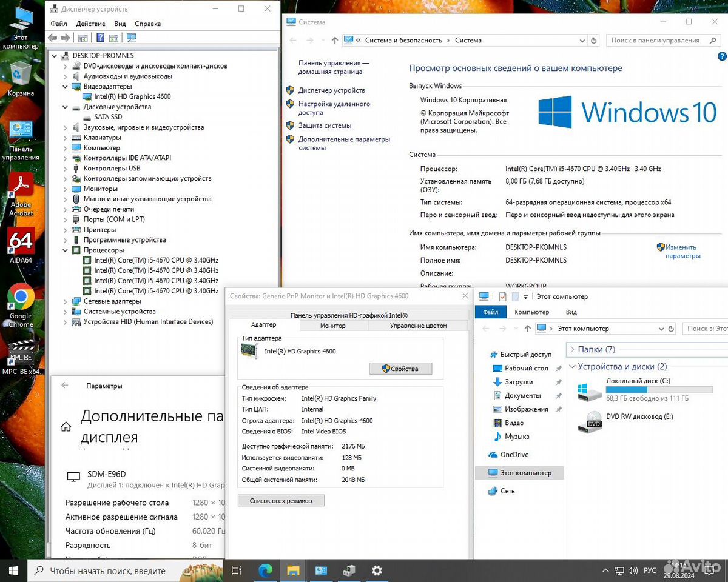Click the Свойства adapter button
Screen dimensions: 728x582
click(x=400, y=369)
